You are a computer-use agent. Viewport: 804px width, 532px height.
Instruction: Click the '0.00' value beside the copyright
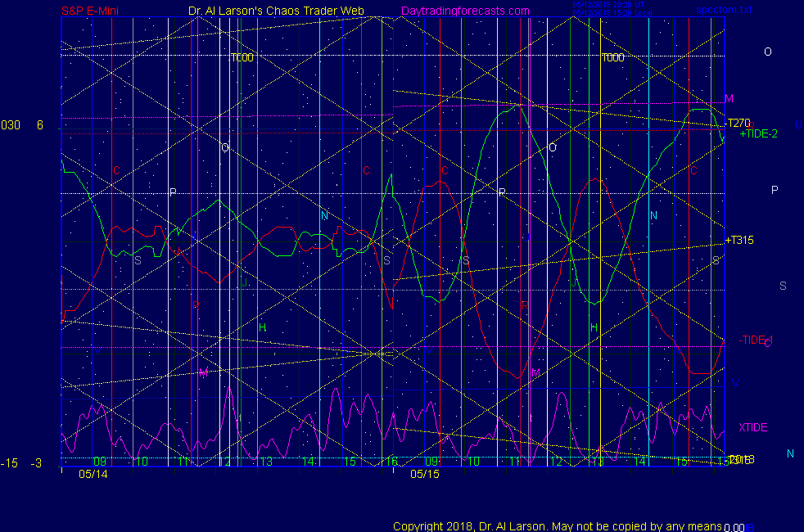(734, 527)
